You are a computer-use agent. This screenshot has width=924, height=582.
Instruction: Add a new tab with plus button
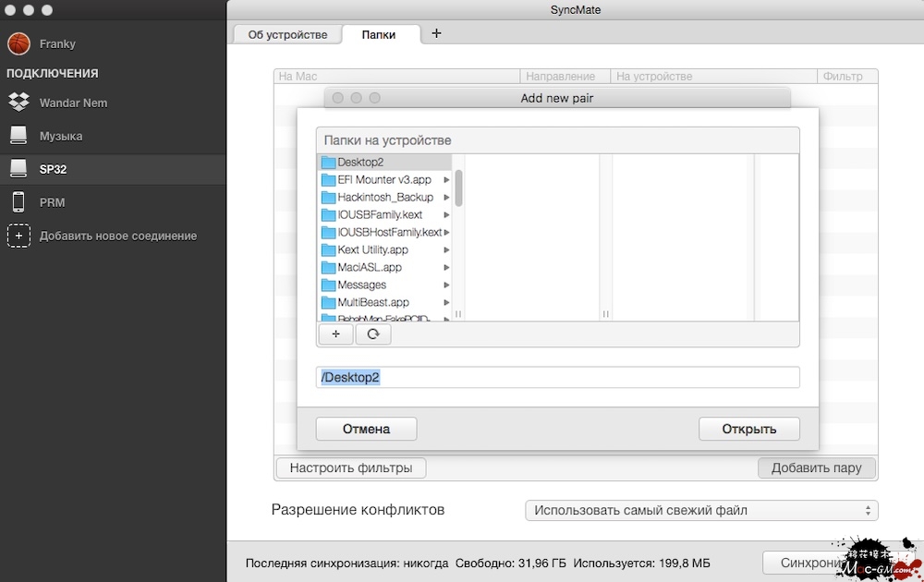pos(437,33)
